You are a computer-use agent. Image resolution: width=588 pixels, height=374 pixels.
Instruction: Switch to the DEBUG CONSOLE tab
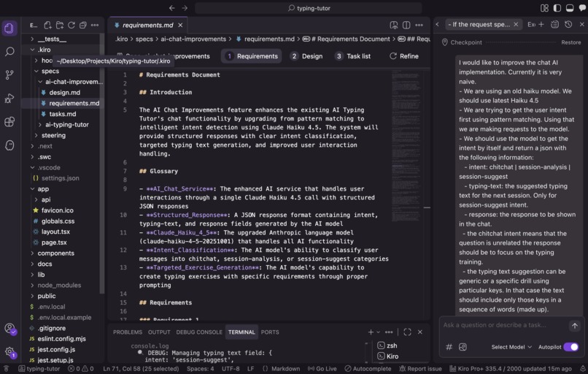pyautogui.click(x=199, y=332)
